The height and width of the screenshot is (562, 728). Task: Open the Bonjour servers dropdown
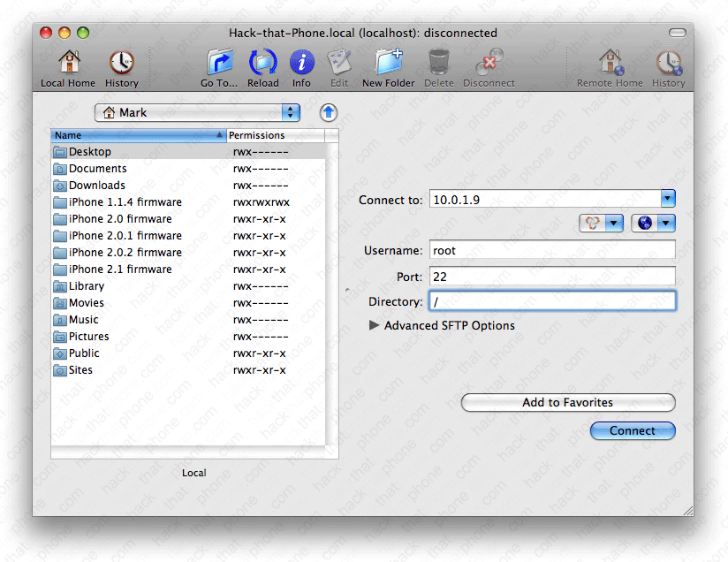coord(601,224)
